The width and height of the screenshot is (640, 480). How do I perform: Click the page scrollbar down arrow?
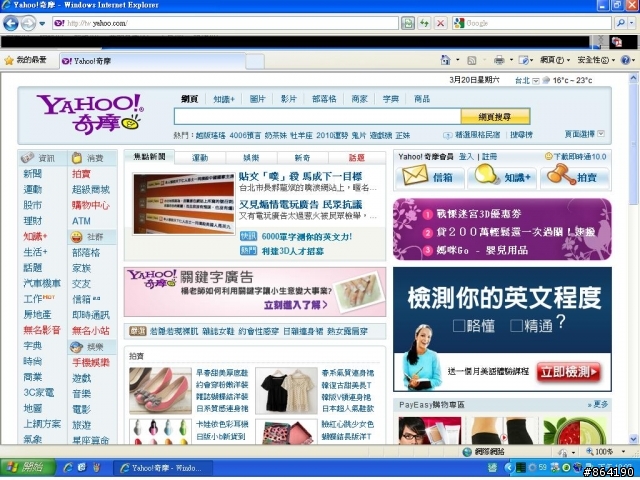point(633,439)
